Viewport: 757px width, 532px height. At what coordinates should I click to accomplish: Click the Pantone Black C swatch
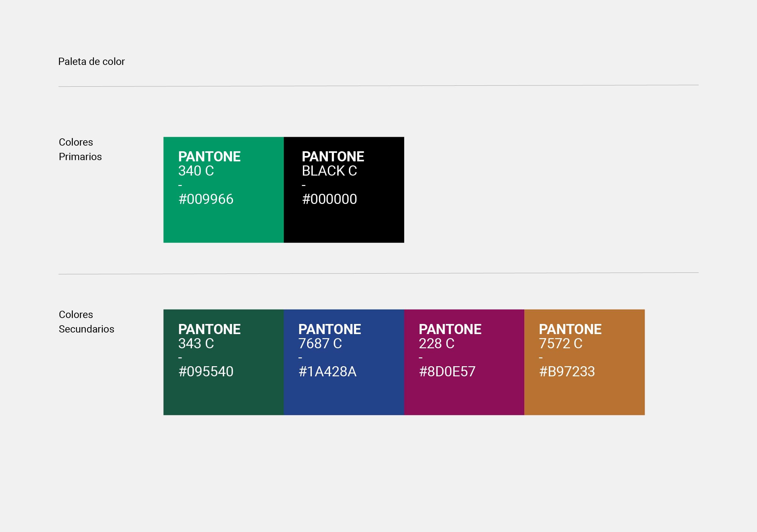(344, 190)
